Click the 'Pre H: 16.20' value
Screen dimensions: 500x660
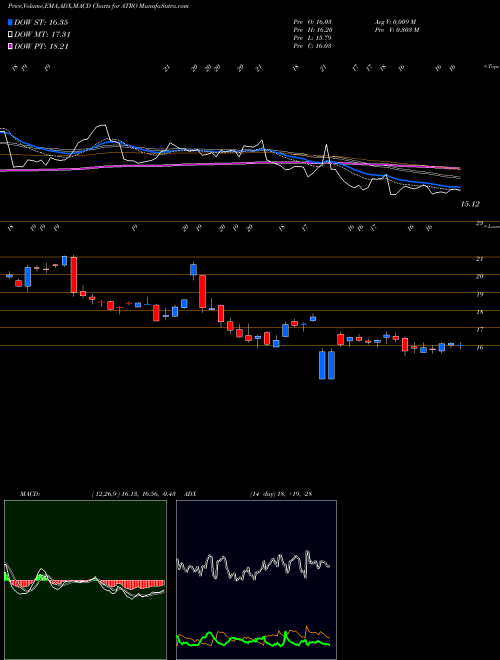pos(312,30)
